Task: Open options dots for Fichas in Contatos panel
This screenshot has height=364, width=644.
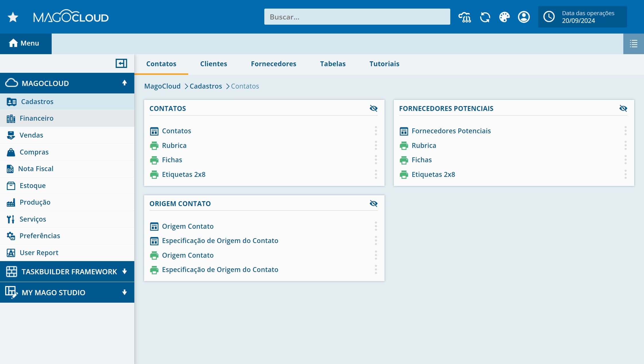Action: pyautogui.click(x=376, y=160)
